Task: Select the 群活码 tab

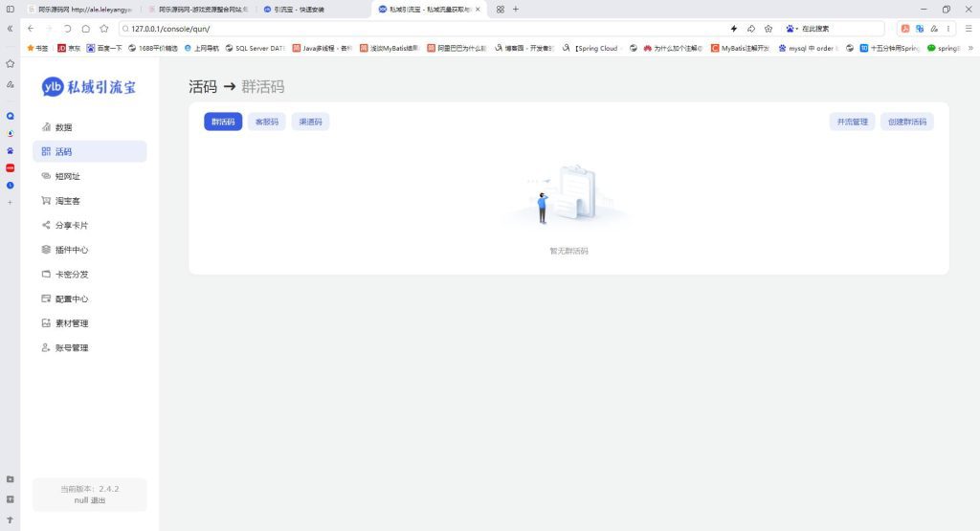Action: (223, 122)
